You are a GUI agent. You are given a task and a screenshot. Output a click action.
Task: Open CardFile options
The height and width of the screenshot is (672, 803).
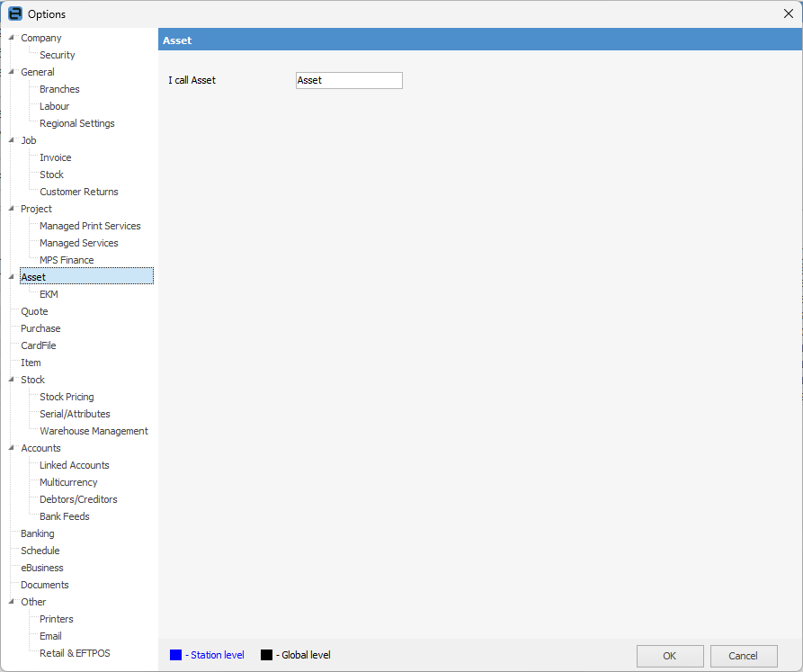(39, 345)
